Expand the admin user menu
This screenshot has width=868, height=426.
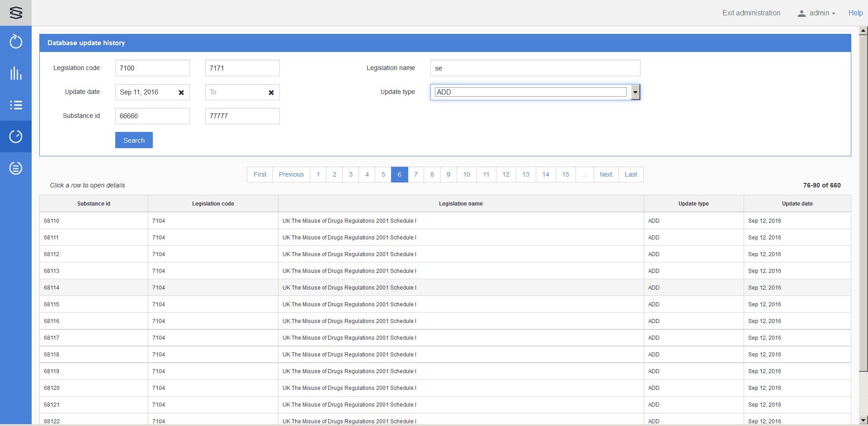pos(816,13)
